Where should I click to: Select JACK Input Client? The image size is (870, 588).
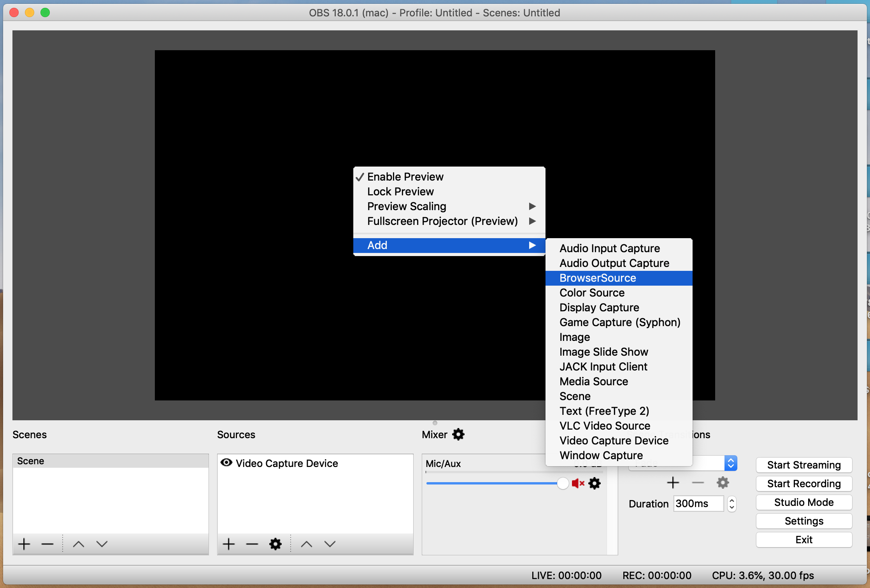[x=619, y=367]
